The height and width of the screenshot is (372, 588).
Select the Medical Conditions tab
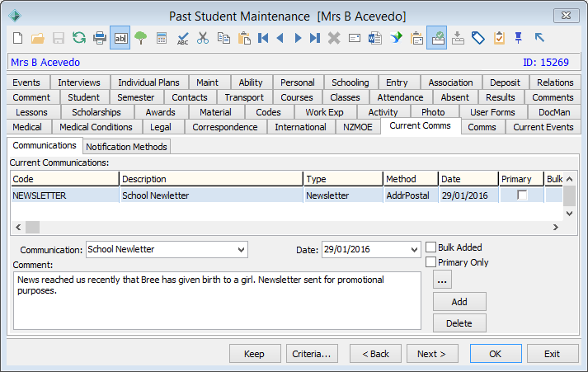coord(96,127)
